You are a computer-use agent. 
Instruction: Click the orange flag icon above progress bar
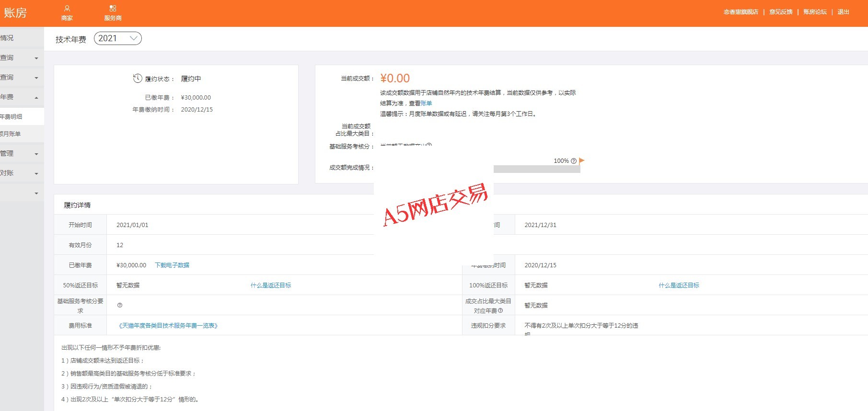pos(582,160)
